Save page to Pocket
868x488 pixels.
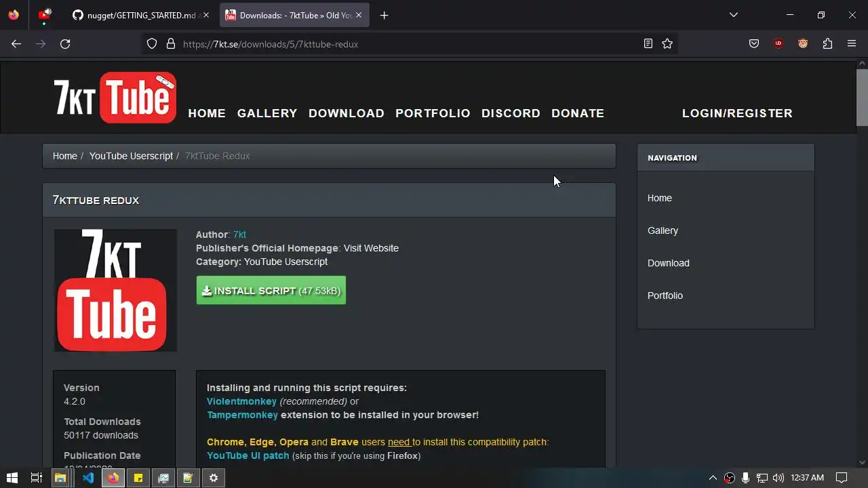(x=754, y=43)
